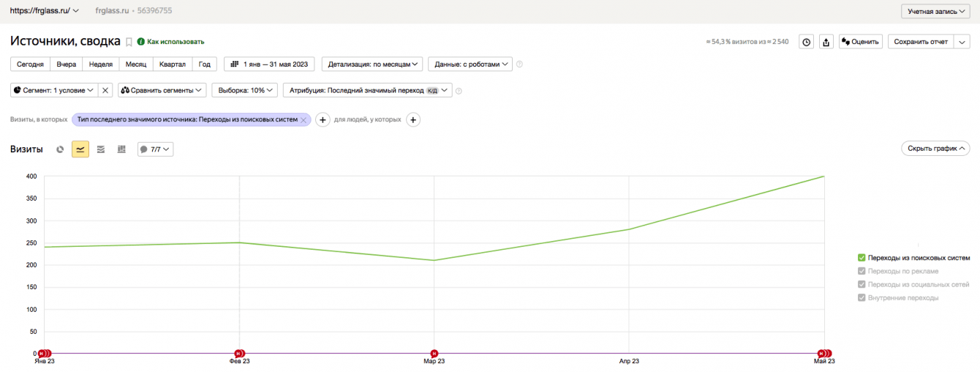Click help icon next to Данные dropdown
Image resolution: width=980 pixels, height=372 pixels.
pos(520,64)
